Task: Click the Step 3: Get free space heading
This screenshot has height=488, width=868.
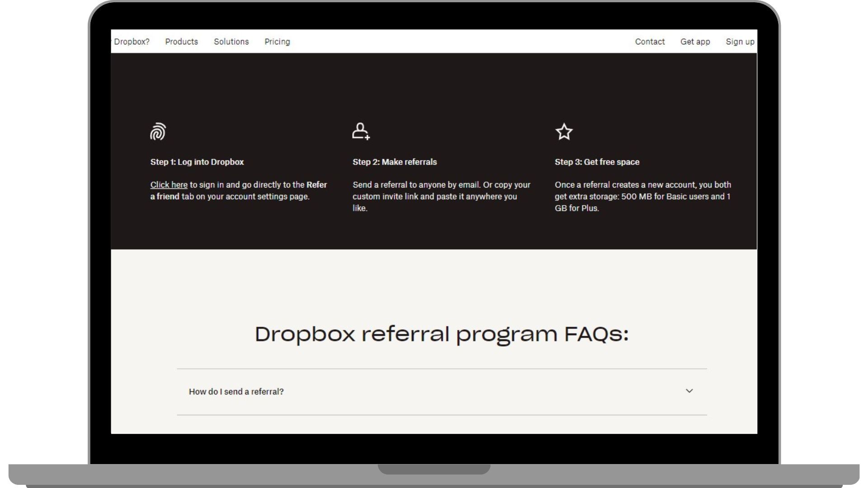Action: (597, 162)
